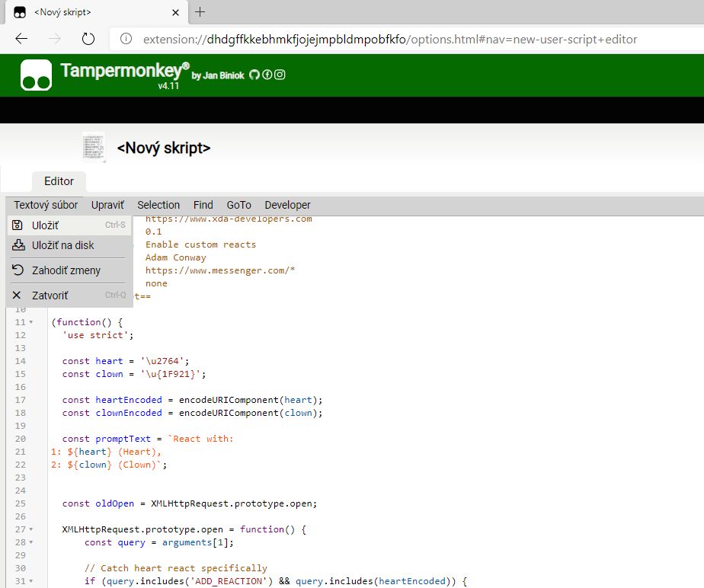704x588 pixels.
Task: Open a new browser tab
Action: 200,12
